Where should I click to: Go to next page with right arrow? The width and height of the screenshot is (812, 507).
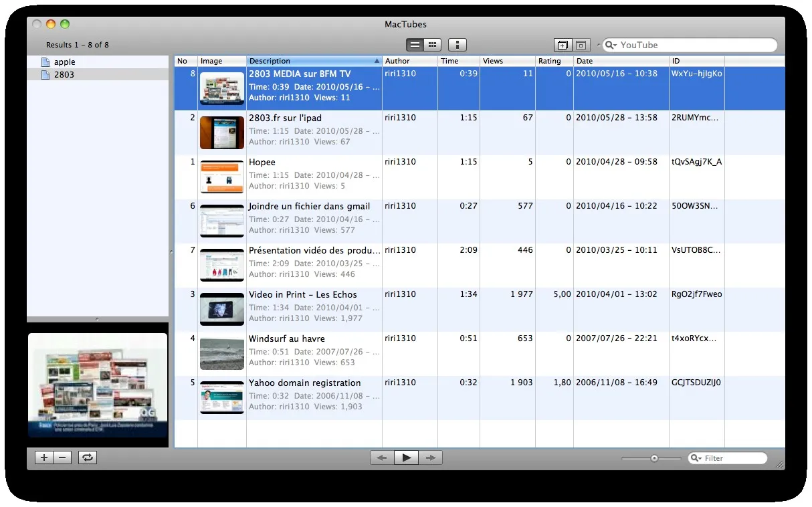(430, 458)
